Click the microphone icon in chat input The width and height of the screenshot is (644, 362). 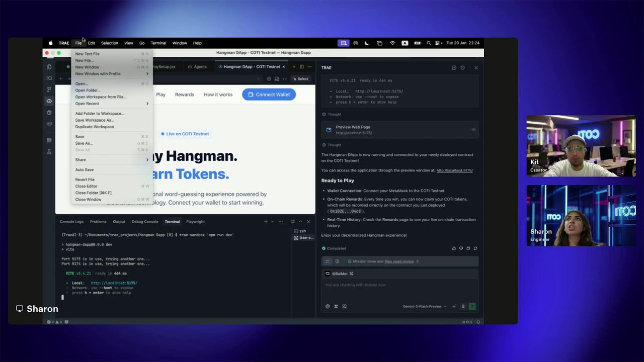(x=463, y=306)
